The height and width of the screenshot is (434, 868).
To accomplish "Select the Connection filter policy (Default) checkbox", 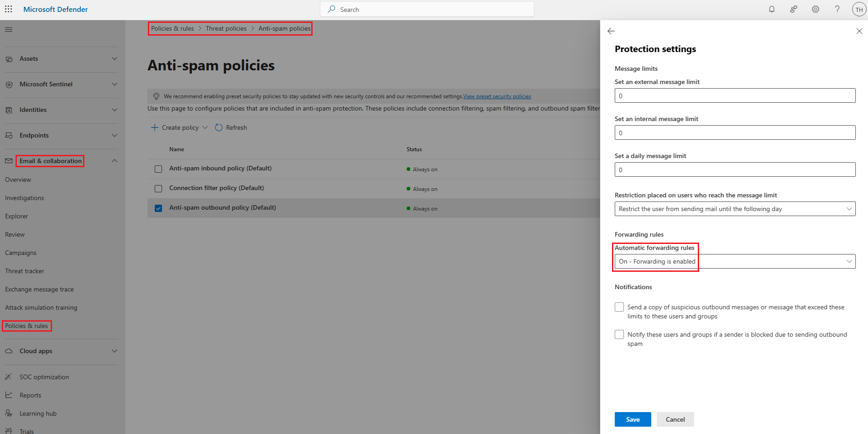I will [158, 188].
